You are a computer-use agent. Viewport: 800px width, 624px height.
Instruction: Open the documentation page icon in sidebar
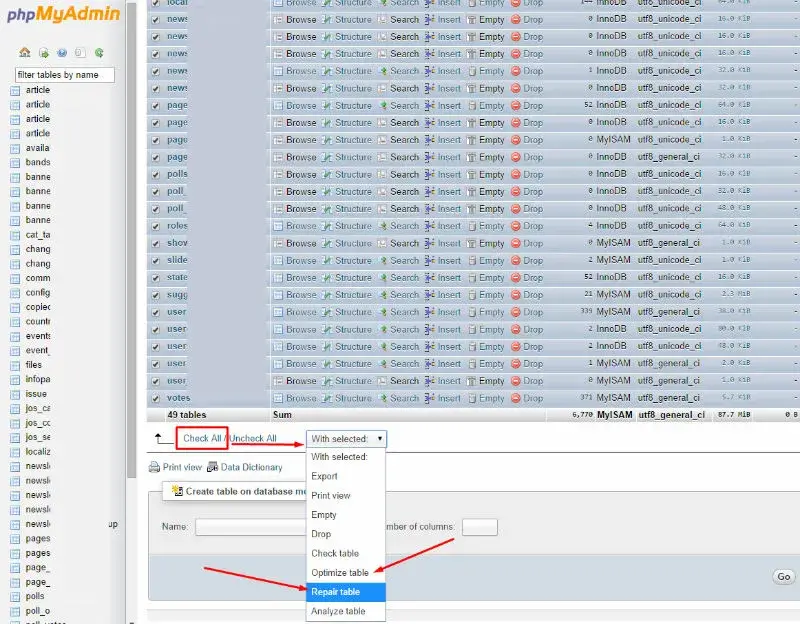point(80,53)
